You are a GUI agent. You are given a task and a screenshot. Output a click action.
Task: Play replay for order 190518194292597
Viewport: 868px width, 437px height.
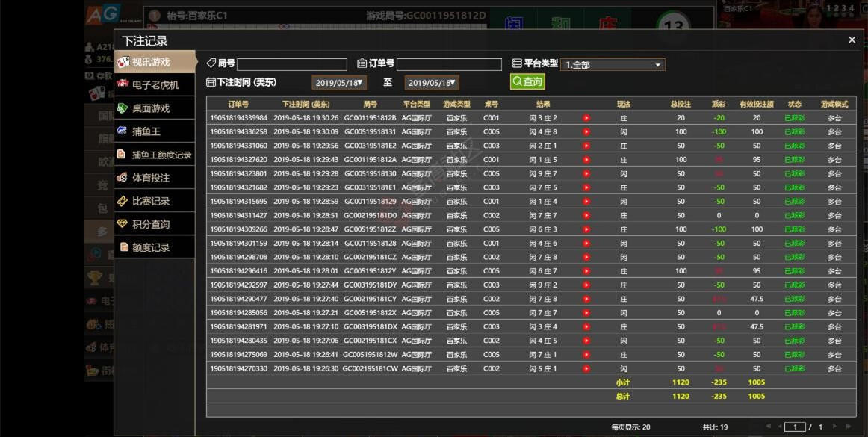(x=586, y=285)
